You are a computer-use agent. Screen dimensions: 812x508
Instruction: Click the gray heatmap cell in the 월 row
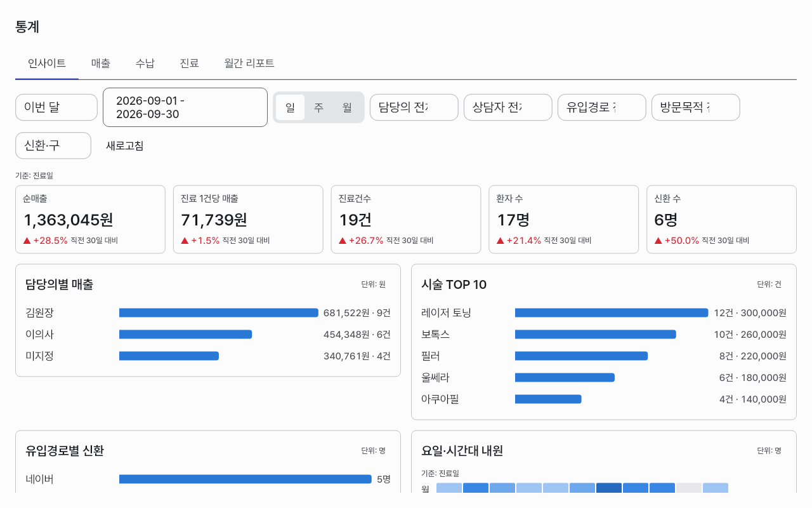tap(689, 488)
